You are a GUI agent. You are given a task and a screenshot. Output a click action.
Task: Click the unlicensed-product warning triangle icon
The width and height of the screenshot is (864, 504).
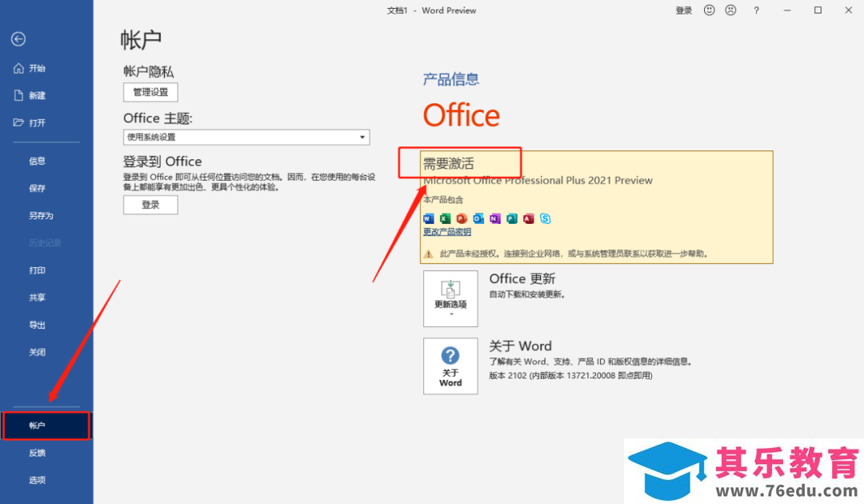point(428,254)
